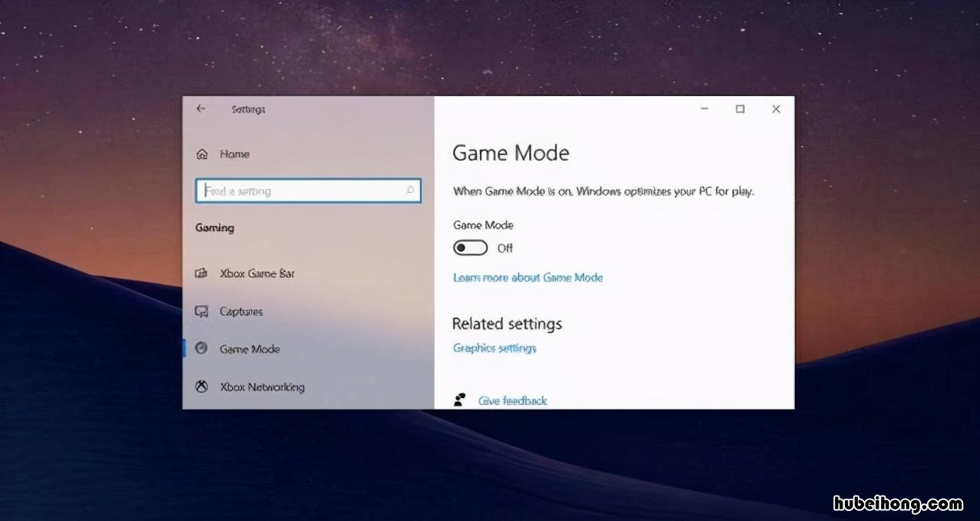Image resolution: width=980 pixels, height=521 pixels.
Task: Click the Game Mode label above switch
Action: tap(483, 225)
